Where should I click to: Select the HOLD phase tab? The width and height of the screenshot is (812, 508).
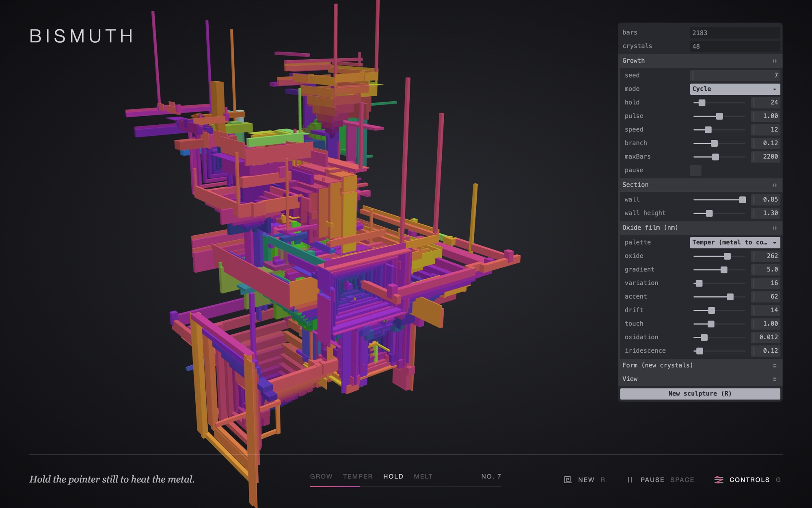pos(393,476)
